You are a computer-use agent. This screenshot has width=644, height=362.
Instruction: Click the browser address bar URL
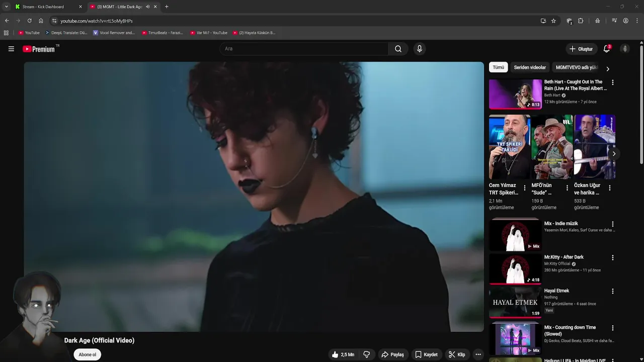tap(97, 21)
